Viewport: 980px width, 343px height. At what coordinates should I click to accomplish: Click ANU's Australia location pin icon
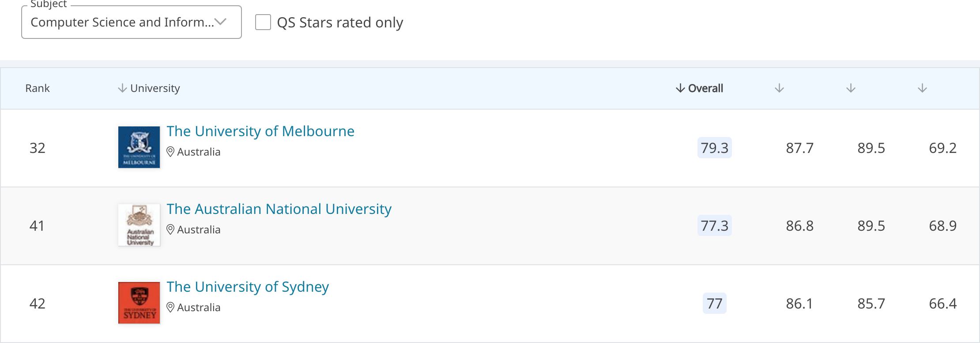click(170, 229)
